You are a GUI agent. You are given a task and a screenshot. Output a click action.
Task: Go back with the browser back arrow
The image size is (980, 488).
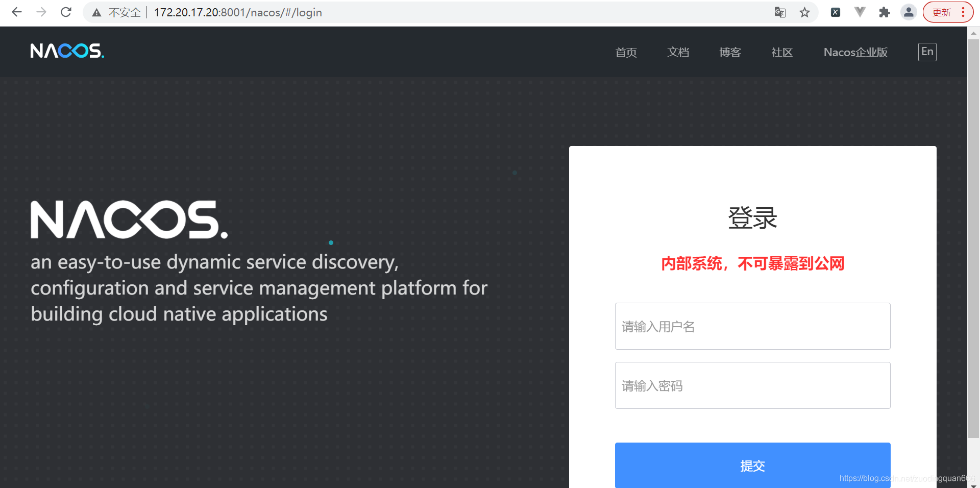[x=17, y=12]
